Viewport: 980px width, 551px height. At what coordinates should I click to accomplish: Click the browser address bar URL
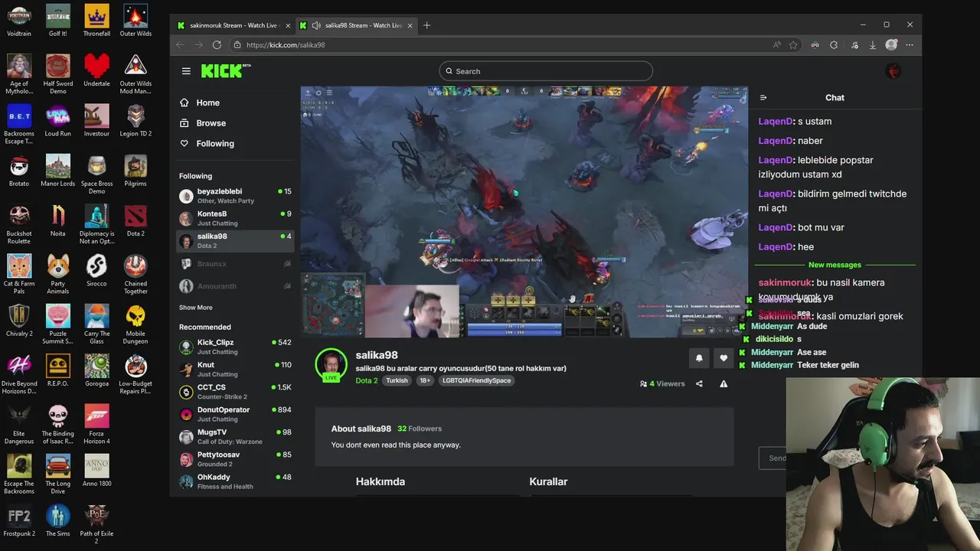pyautogui.click(x=286, y=45)
